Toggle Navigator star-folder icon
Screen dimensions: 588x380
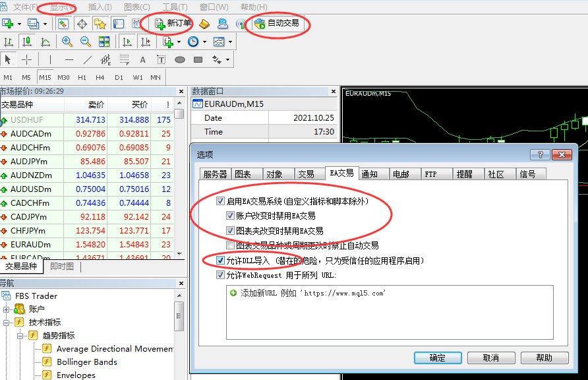click(100, 24)
